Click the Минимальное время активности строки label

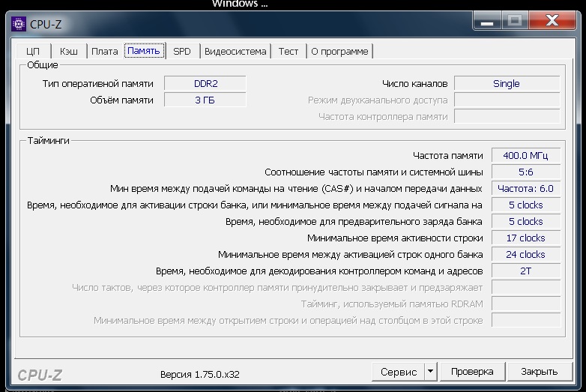[395, 238]
